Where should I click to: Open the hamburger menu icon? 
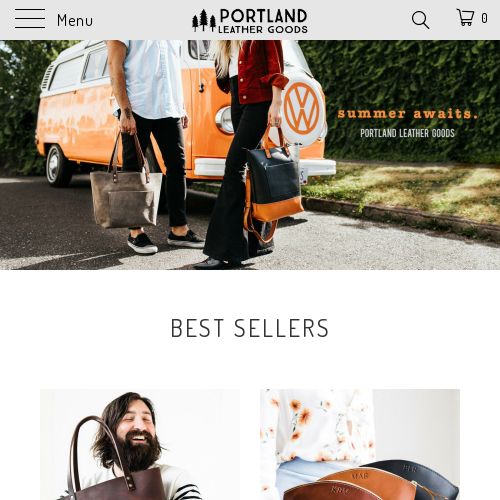(30, 19)
